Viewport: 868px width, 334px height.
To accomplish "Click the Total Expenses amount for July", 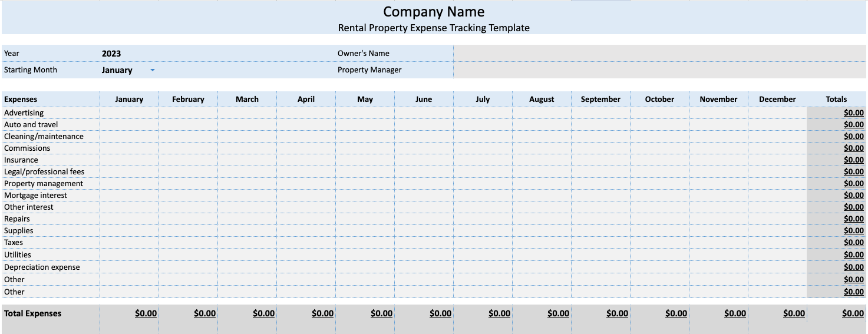I will tap(499, 313).
